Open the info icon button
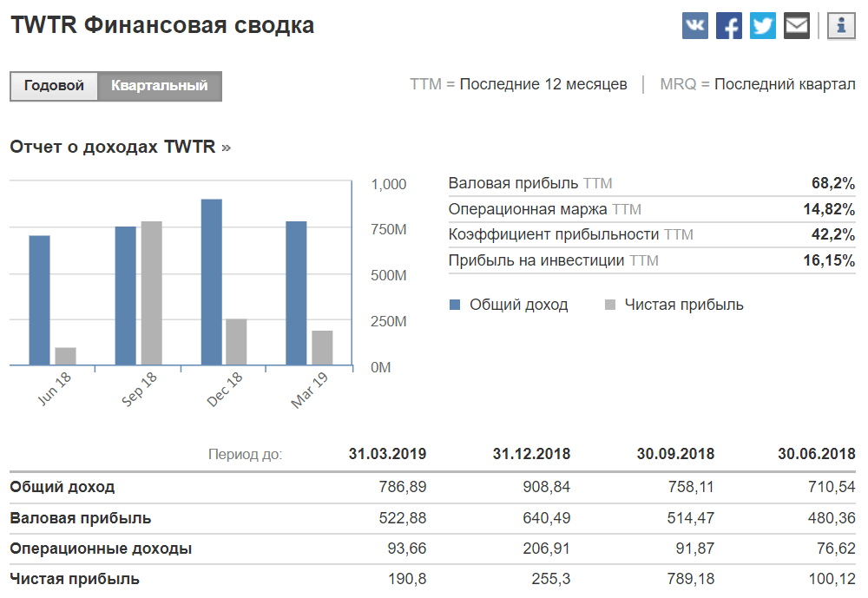 841,25
